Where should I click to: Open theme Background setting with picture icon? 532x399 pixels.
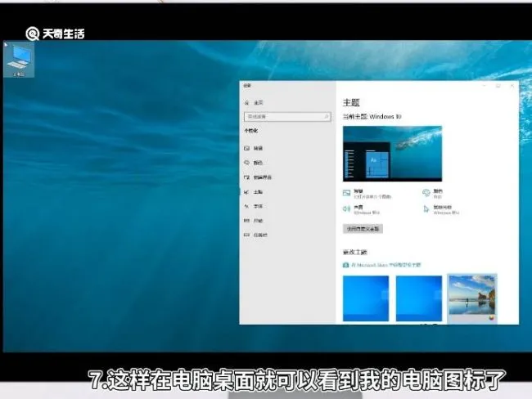(367, 194)
